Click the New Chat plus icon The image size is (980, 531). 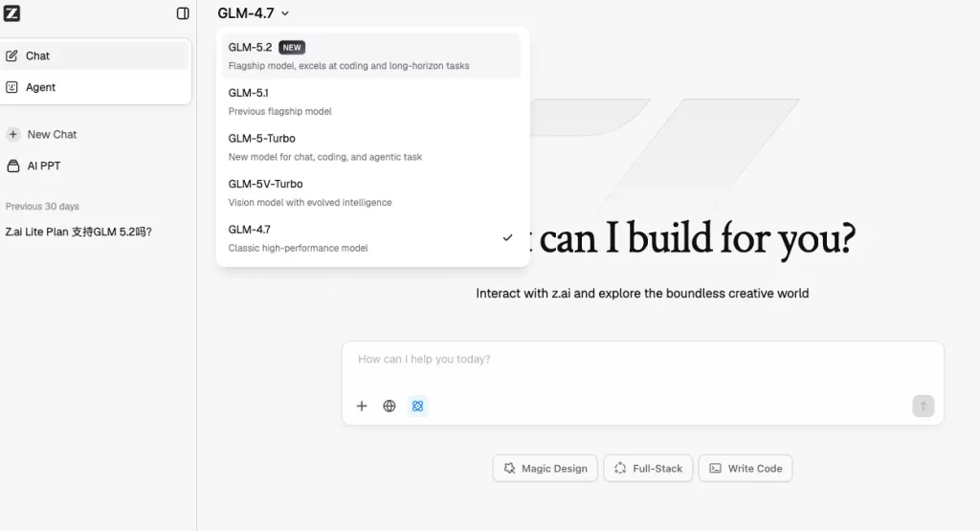pyautogui.click(x=13, y=134)
